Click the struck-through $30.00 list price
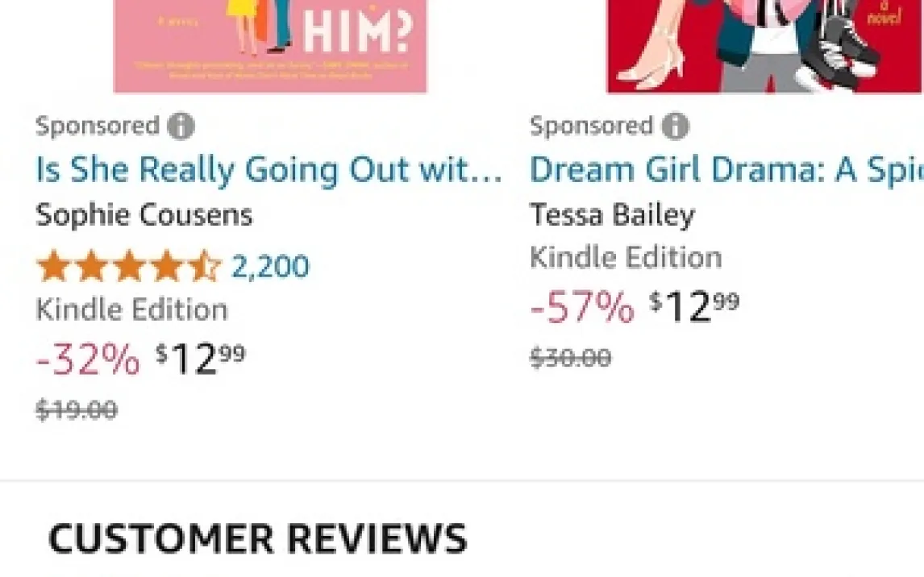This screenshot has height=577, width=924. [571, 358]
